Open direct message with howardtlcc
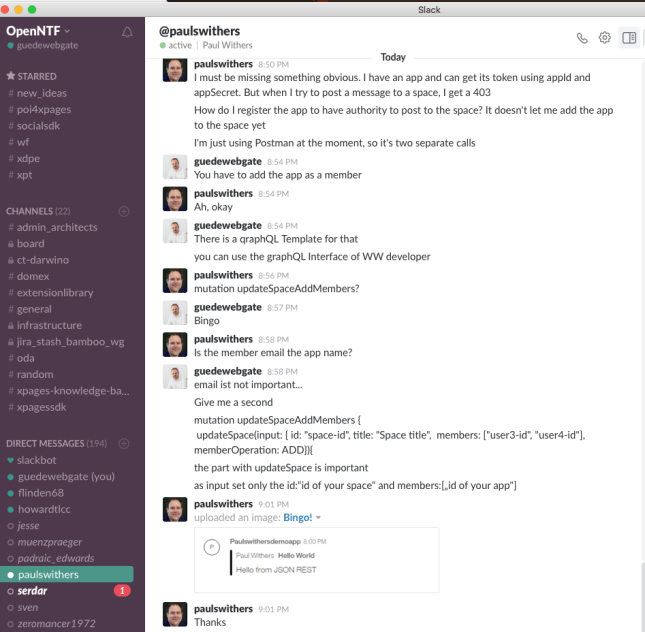The width and height of the screenshot is (645, 632). point(39,509)
